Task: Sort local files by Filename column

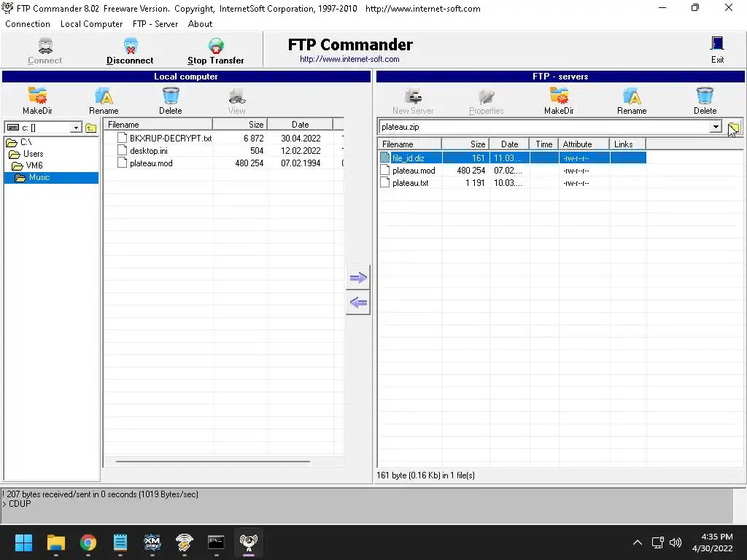Action: tap(158, 124)
